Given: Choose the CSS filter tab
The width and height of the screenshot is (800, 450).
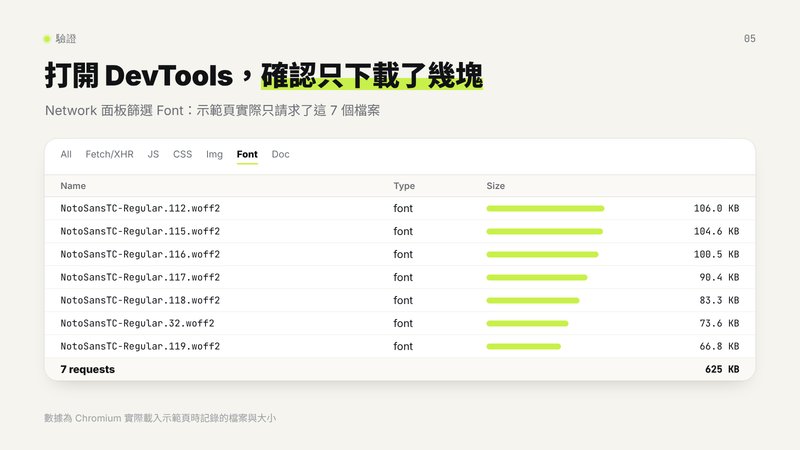Looking at the screenshot, I should (x=182, y=154).
